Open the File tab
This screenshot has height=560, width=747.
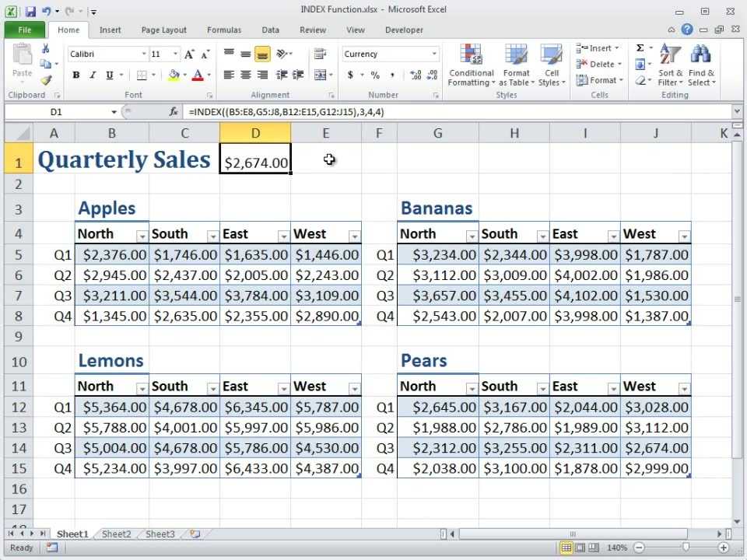[x=24, y=30]
